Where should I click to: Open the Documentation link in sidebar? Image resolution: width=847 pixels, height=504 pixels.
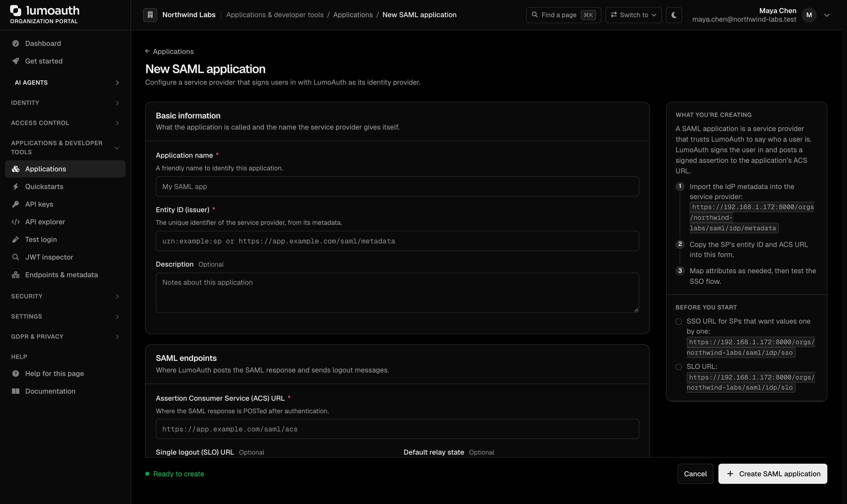[x=65, y=391]
